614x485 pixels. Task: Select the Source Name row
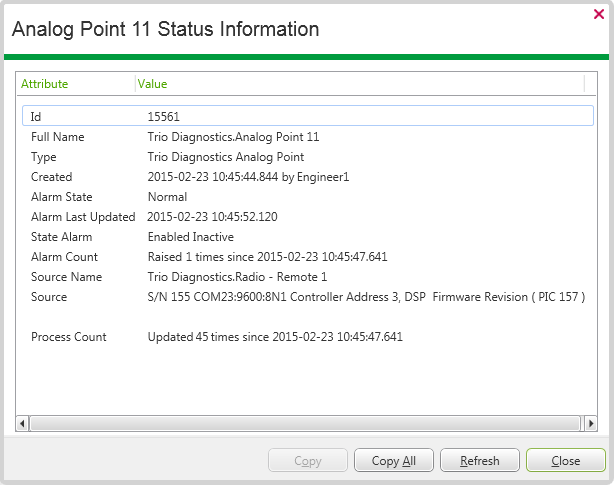[x=300, y=277]
